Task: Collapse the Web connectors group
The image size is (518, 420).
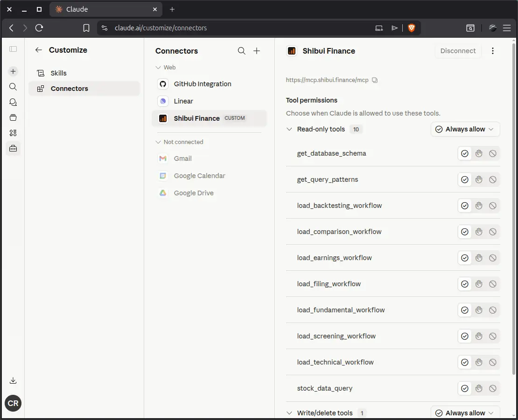Action: 158,67
